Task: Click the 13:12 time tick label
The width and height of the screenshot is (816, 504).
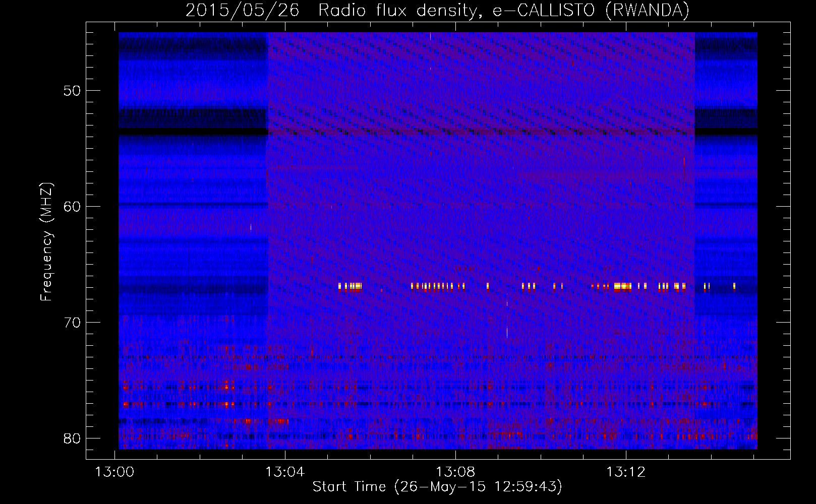Action: (x=626, y=472)
